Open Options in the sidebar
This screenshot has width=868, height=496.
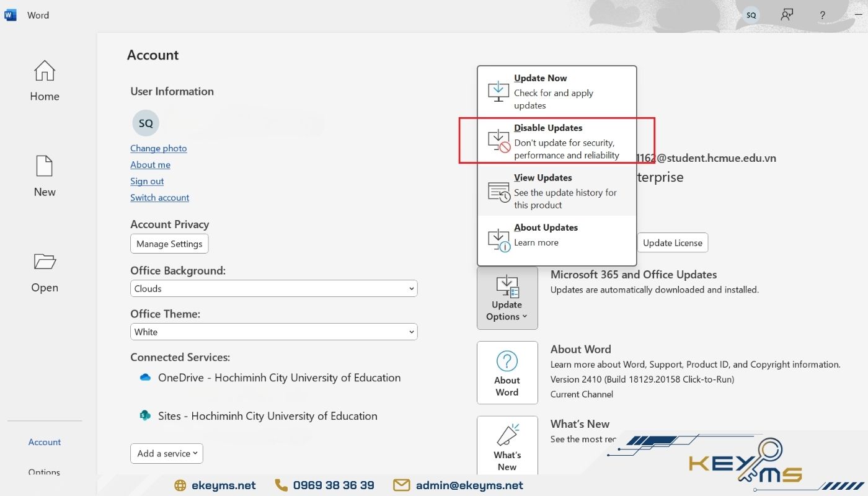point(45,472)
